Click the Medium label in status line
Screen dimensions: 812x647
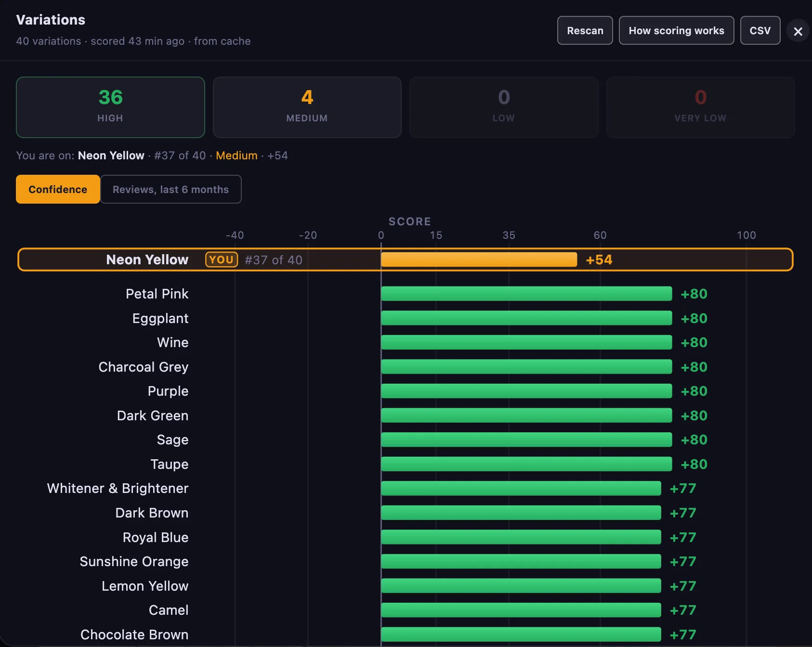(x=236, y=155)
